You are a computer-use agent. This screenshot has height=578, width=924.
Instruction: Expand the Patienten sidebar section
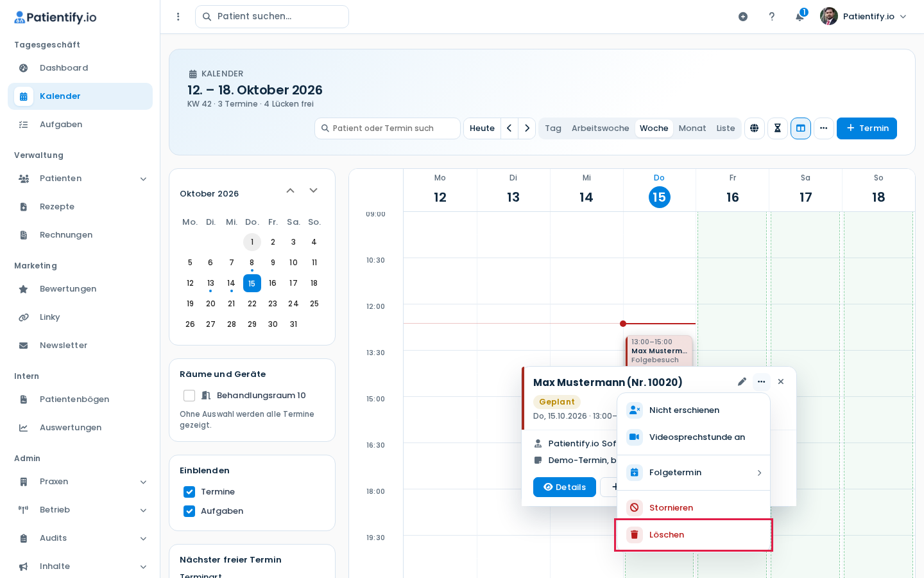(80, 179)
